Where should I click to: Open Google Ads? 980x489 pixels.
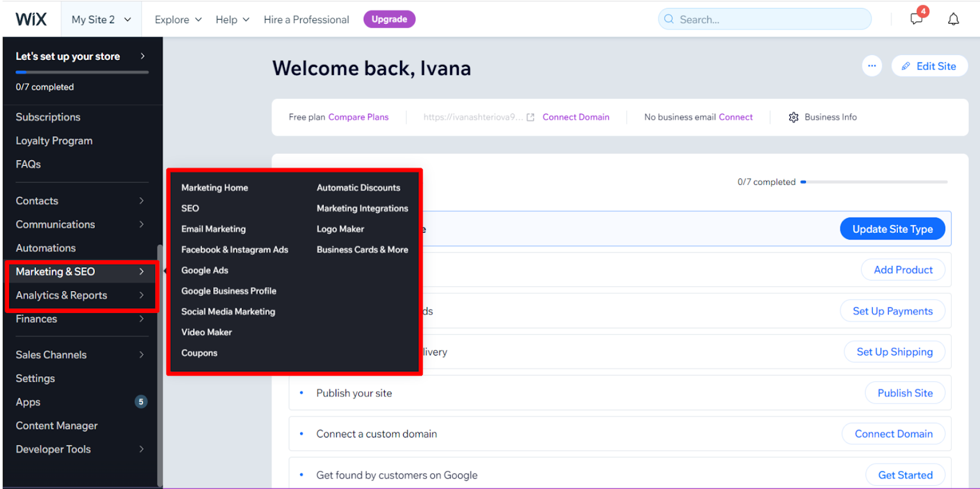(x=205, y=270)
